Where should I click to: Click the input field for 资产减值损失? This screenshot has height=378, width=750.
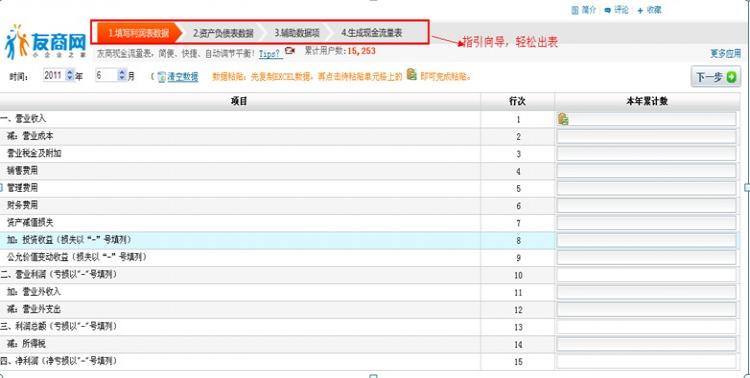click(x=646, y=223)
